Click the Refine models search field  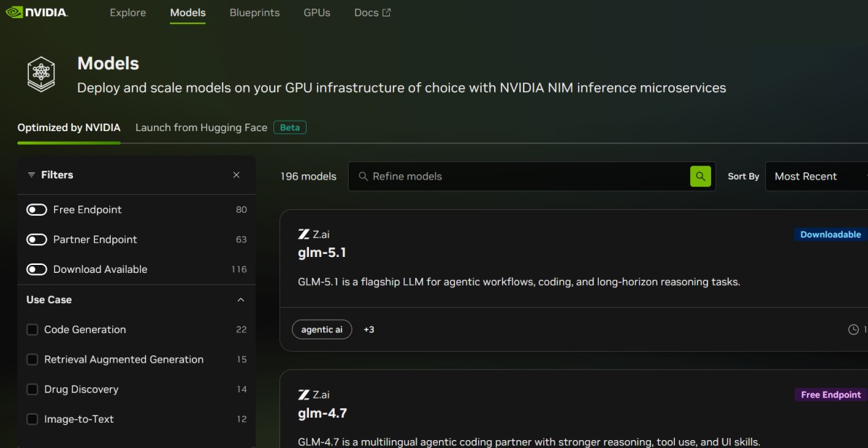521,176
